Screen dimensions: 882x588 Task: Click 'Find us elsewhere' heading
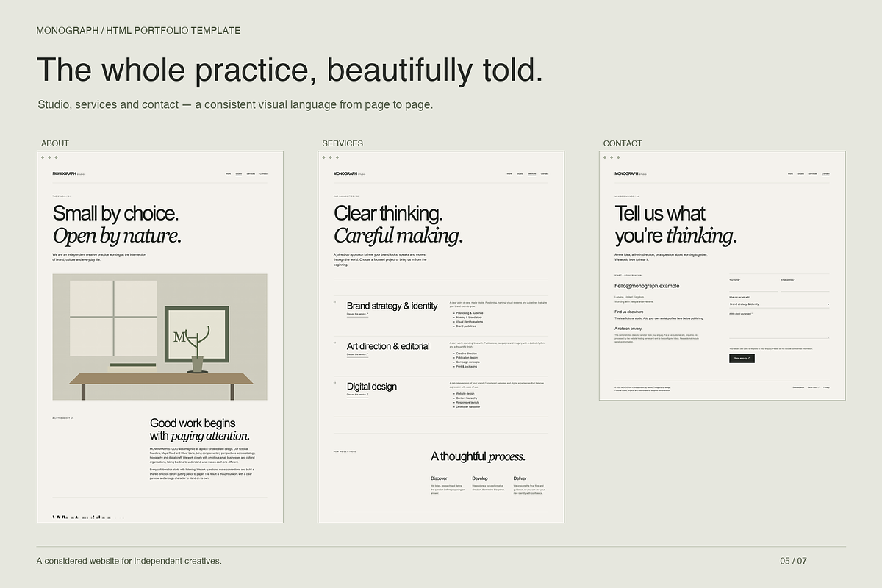tap(629, 312)
